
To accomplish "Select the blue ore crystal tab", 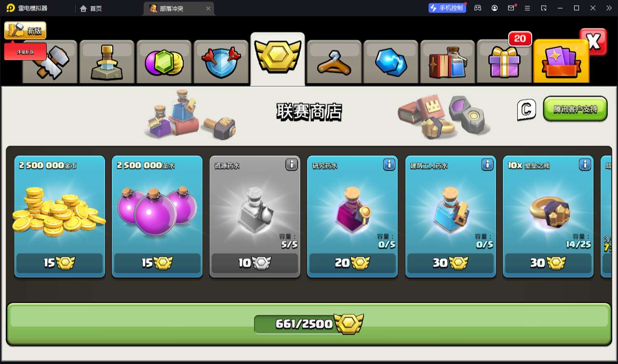I will (391, 62).
